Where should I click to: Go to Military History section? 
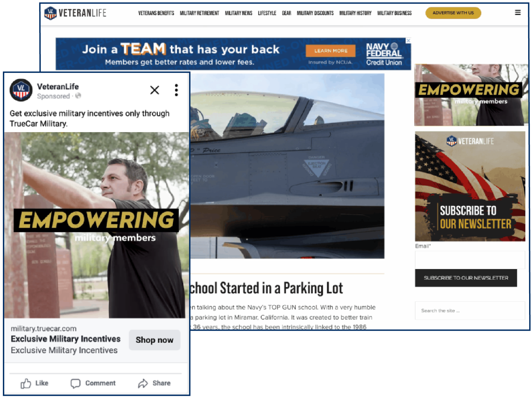356,13
